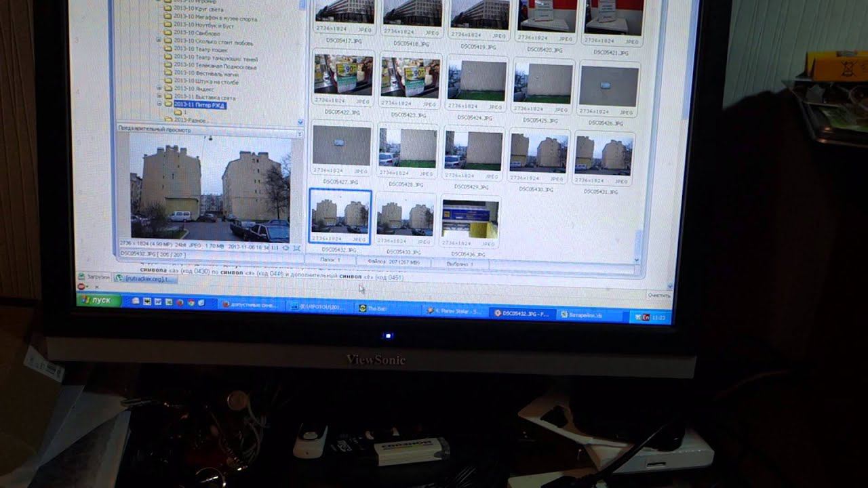Viewport: 868px width, 488px height.
Task: Select highlighted thumbnail DSC05432.JPG
Action: point(340,217)
